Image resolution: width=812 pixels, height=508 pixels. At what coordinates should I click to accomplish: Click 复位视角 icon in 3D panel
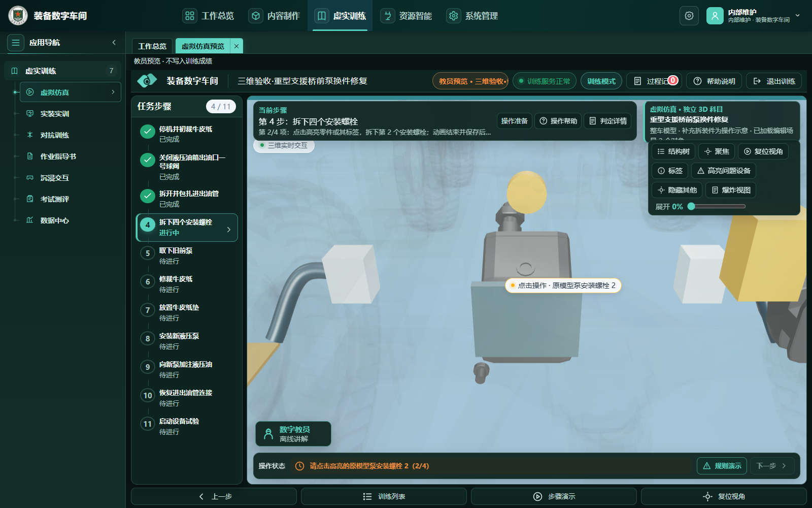(x=763, y=151)
